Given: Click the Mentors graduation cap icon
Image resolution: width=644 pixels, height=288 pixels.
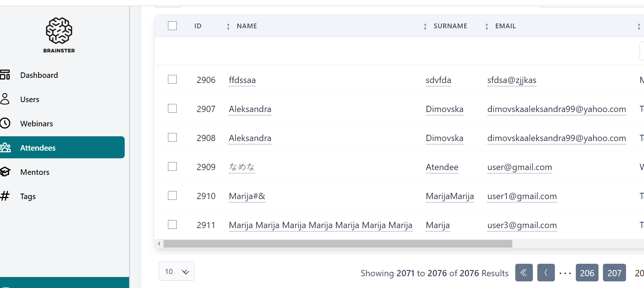Looking at the screenshot, I should (5, 172).
